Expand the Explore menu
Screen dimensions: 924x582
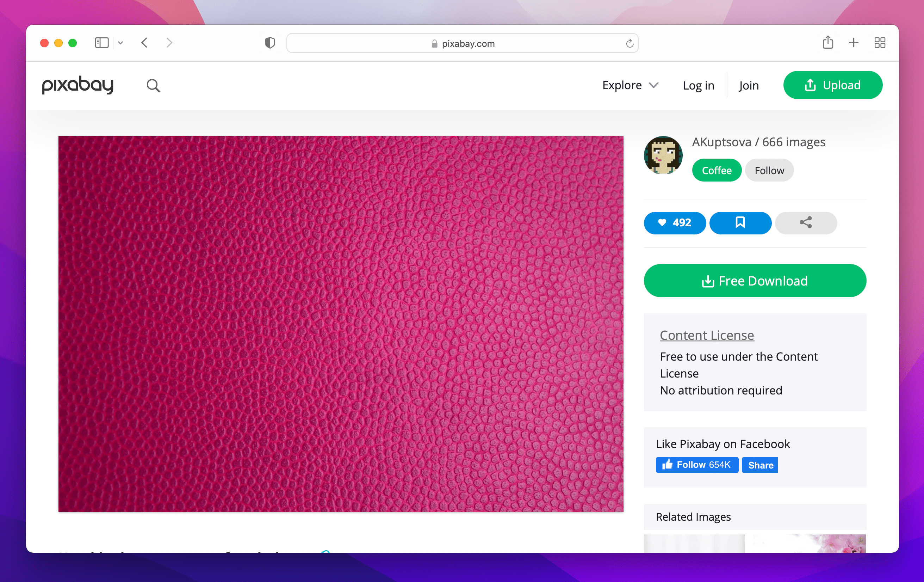click(x=630, y=85)
